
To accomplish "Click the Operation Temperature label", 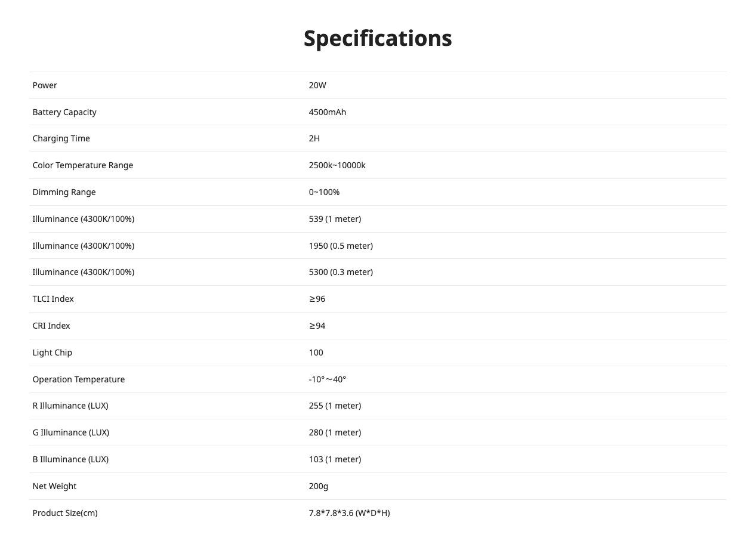I will pos(79,379).
